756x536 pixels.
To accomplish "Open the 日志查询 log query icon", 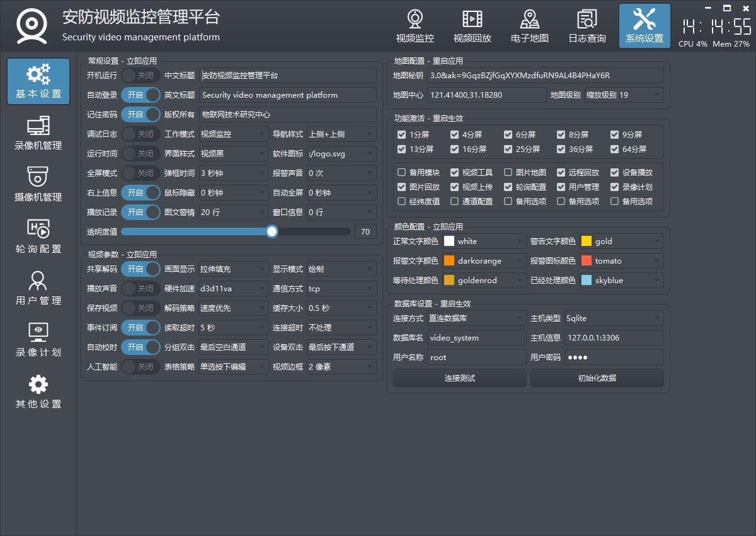I will [x=587, y=26].
